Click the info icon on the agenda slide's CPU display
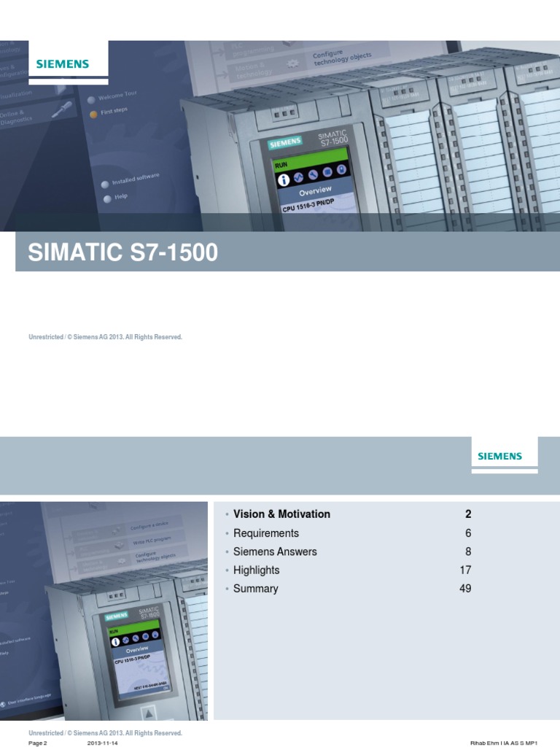560x747 pixels. (115, 642)
